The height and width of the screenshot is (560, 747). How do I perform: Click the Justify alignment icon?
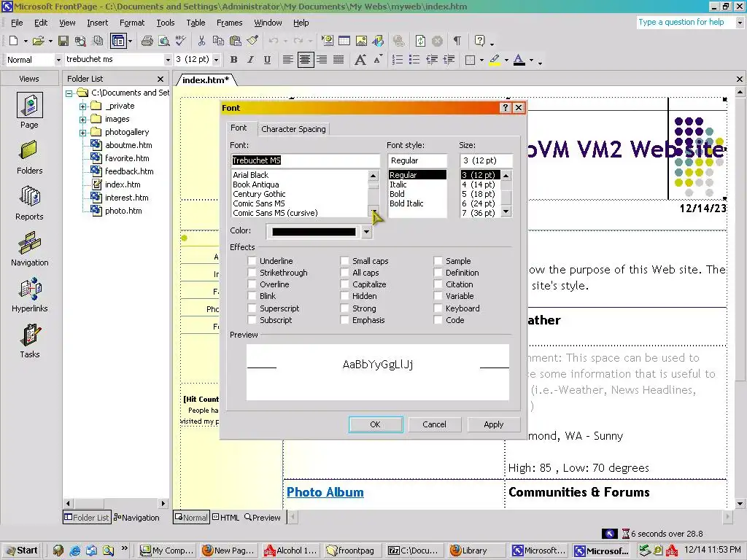click(338, 60)
